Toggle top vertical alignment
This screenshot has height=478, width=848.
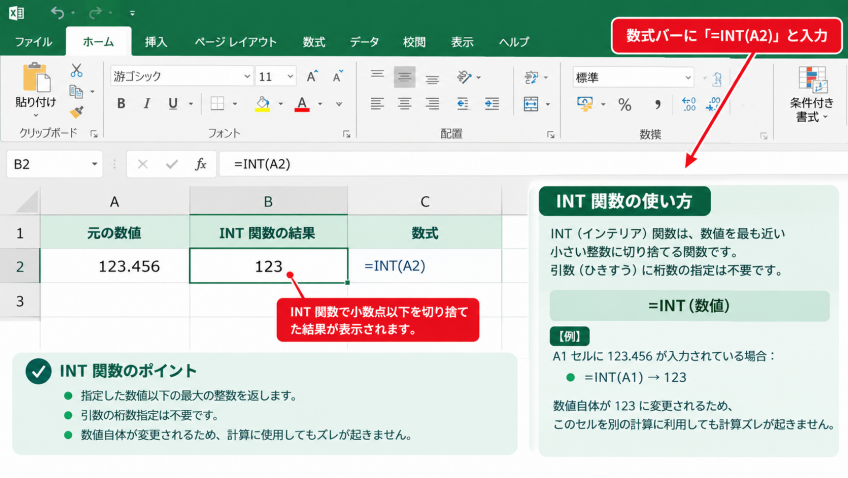coord(377,76)
